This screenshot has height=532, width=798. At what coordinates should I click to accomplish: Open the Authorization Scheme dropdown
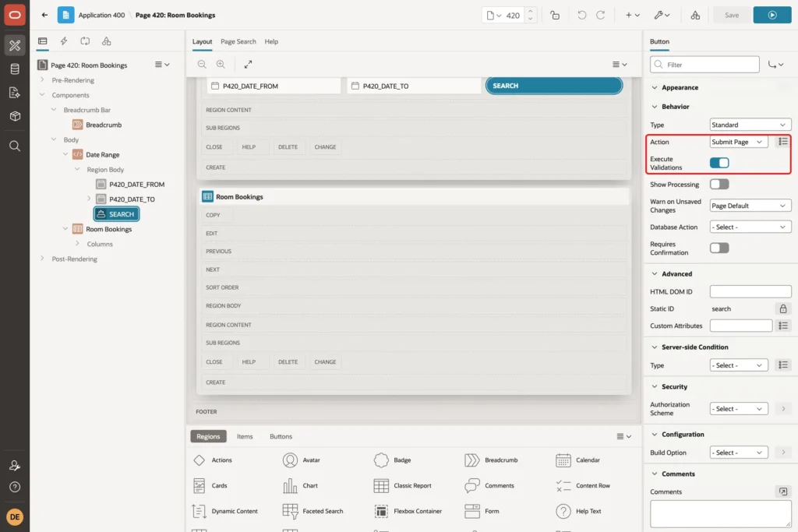point(739,408)
